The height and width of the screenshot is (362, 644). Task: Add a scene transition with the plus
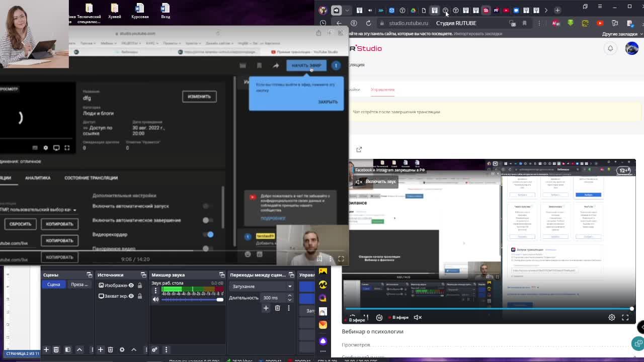pyautogui.click(x=266, y=308)
